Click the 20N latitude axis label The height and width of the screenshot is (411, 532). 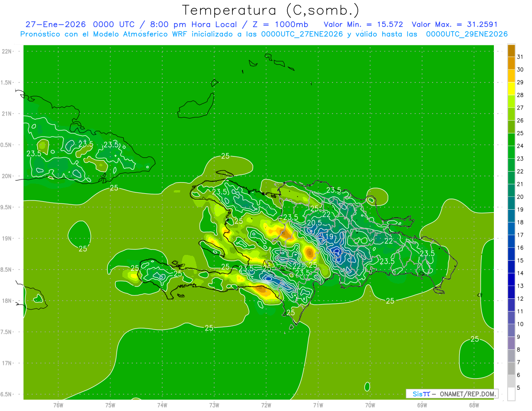click(8, 176)
